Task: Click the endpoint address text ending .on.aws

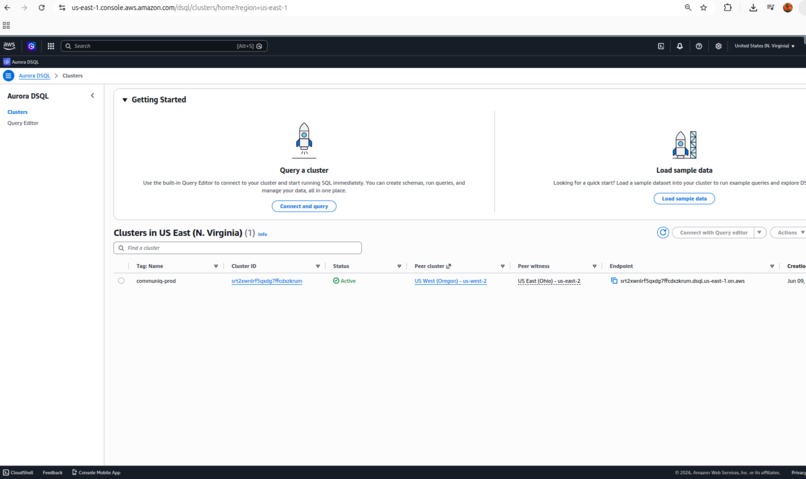Action: (682, 281)
